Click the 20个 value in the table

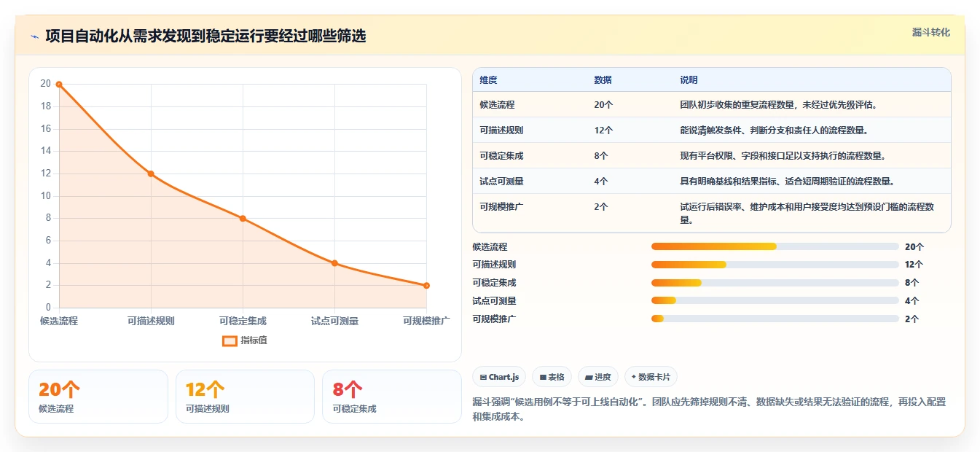(603, 105)
